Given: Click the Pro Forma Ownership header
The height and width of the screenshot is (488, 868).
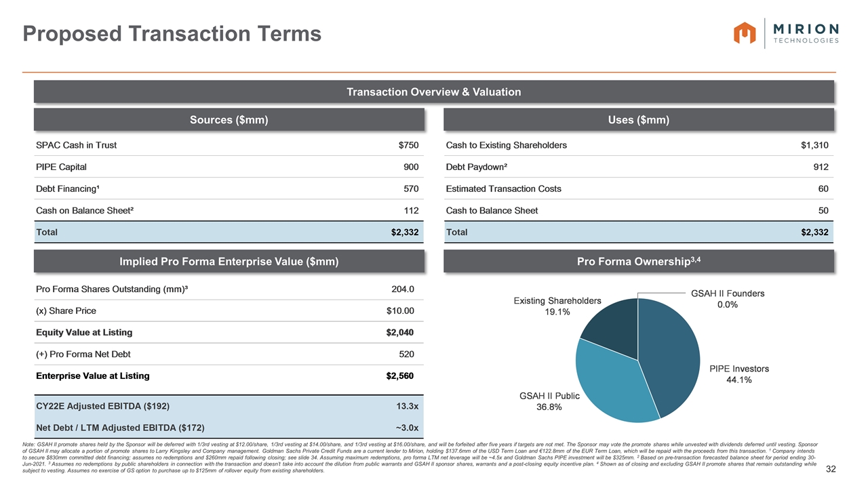Looking at the screenshot, I should click(x=638, y=262).
